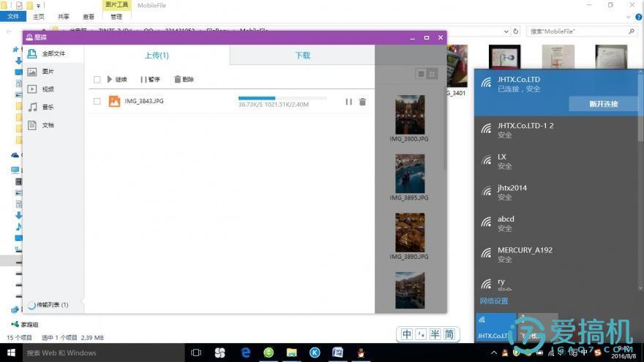The image size is (644, 362).
Task: Select the jhtx2014 Wi-Fi network
Action: (556, 192)
